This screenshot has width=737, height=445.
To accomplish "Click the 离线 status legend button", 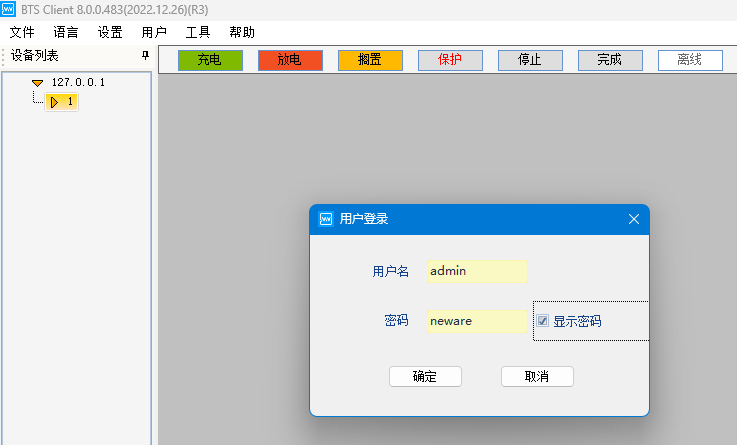I will click(x=690, y=60).
